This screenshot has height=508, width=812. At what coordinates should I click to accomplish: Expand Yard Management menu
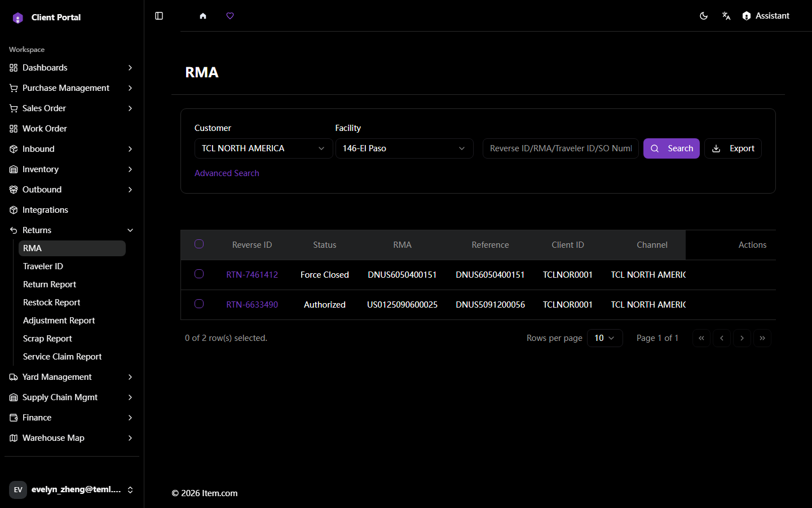[72, 377]
